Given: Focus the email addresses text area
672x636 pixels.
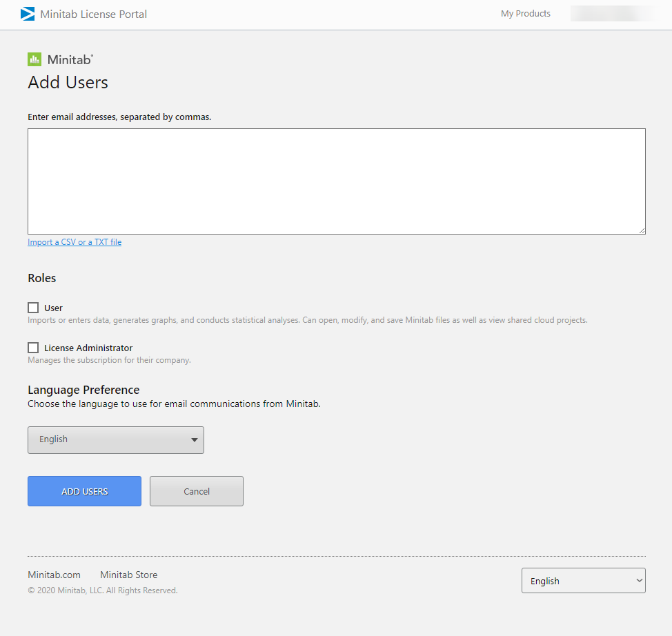Looking at the screenshot, I should pos(336,181).
